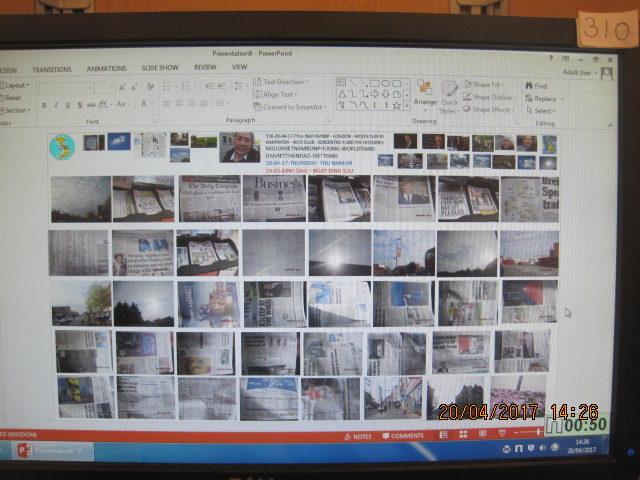Open font name combo box
Viewport: 640px width, 480px height.
click(65, 88)
